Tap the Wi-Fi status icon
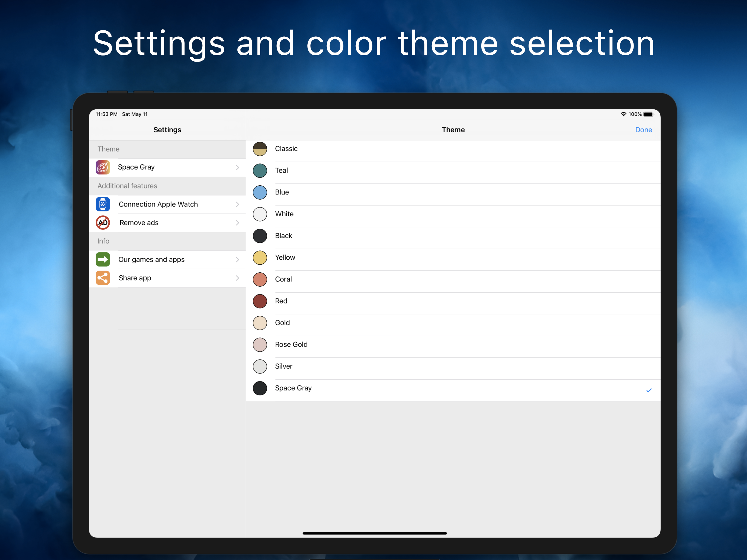747x560 pixels. click(623, 114)
